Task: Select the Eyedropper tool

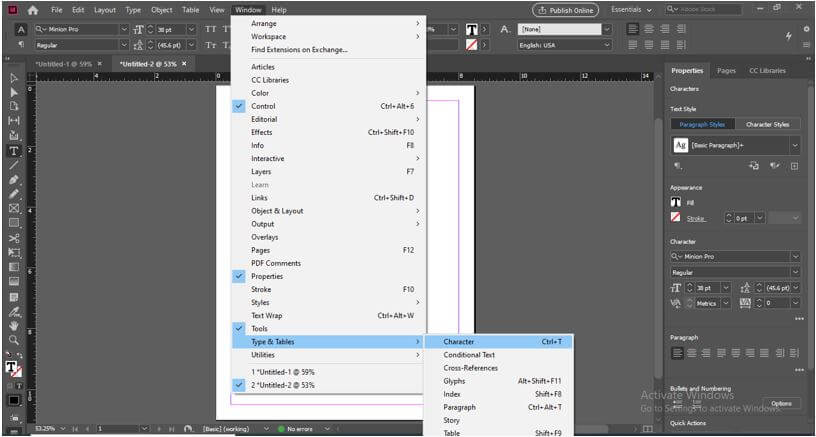Action: tap(14, 312)
